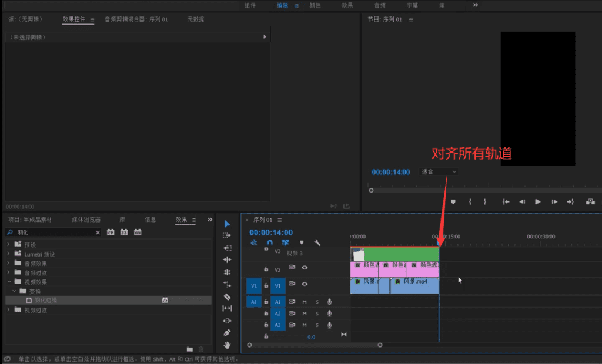Switch to the 音频 workspace
Viewport: 602px width, 364px height.
380,5
